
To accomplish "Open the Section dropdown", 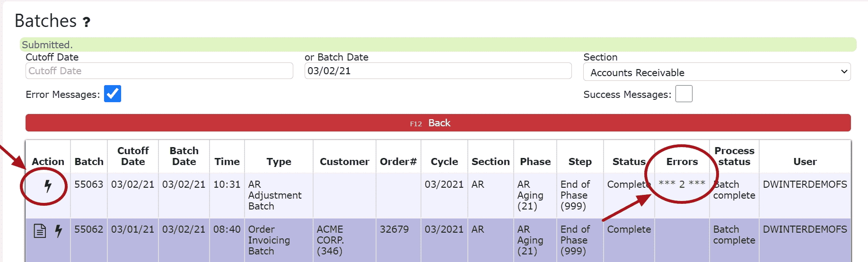I will pyautogui.click(x=717, y=72).
